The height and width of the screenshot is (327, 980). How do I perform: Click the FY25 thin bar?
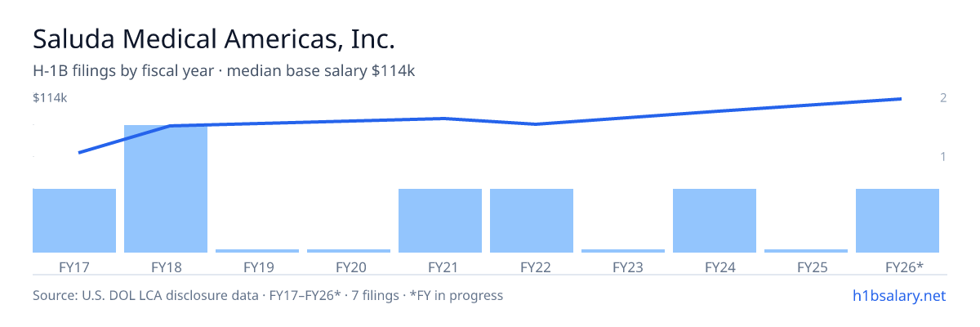pos(806,251)
